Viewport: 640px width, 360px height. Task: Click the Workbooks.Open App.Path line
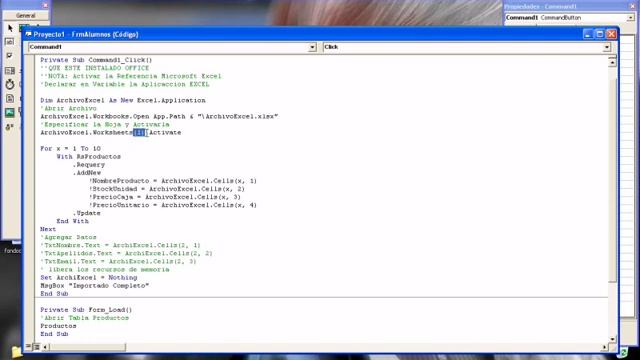[x=159, y=116]
